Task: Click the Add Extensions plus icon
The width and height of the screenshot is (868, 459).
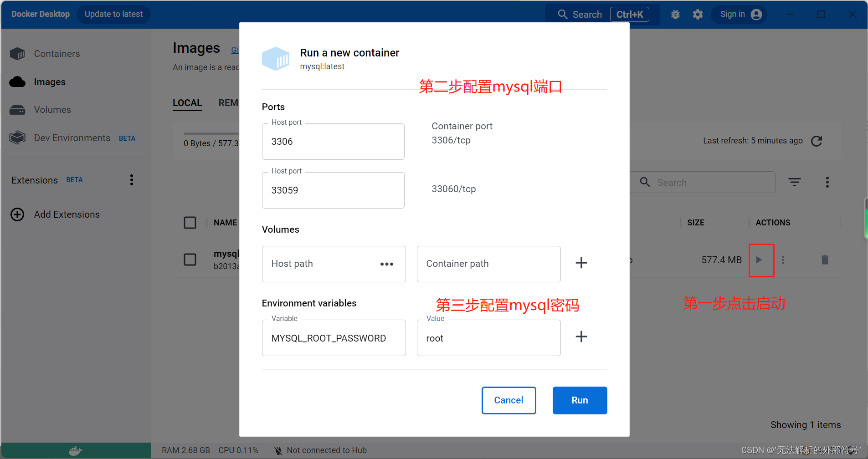Action: pos(17,214)
